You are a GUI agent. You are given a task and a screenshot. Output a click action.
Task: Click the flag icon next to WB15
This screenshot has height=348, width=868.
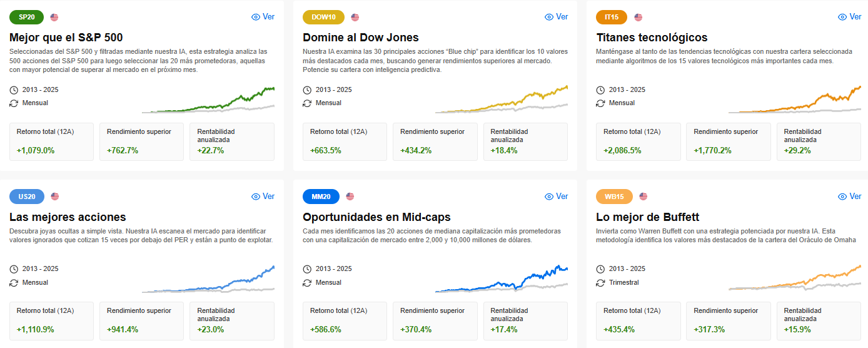coord(643,197)
